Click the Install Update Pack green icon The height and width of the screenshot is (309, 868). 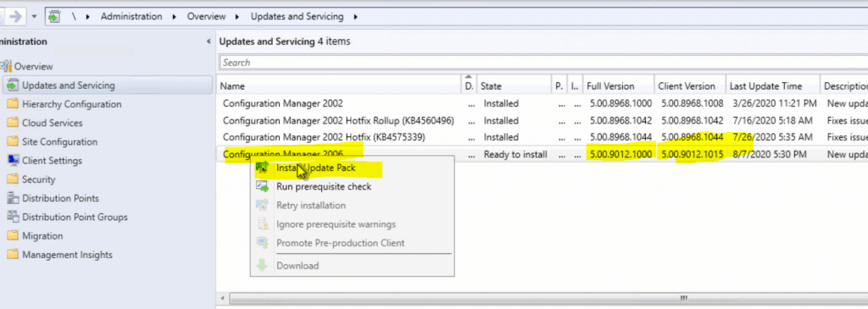tap(262, 168)
